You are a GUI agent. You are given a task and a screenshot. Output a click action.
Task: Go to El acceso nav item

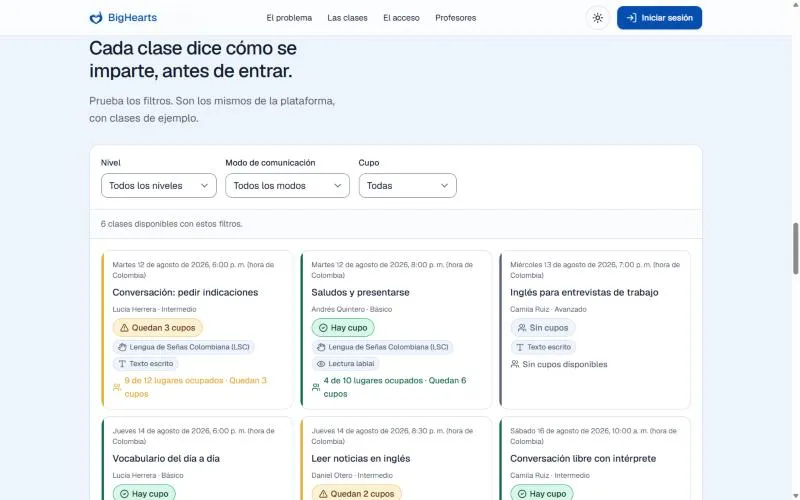coord(402,18)
